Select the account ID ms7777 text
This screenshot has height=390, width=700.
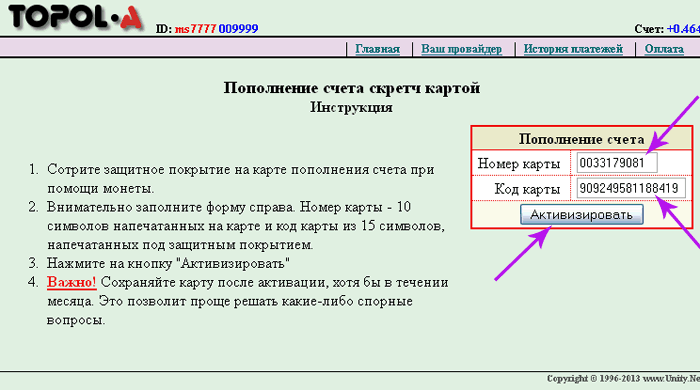(196, 29)
